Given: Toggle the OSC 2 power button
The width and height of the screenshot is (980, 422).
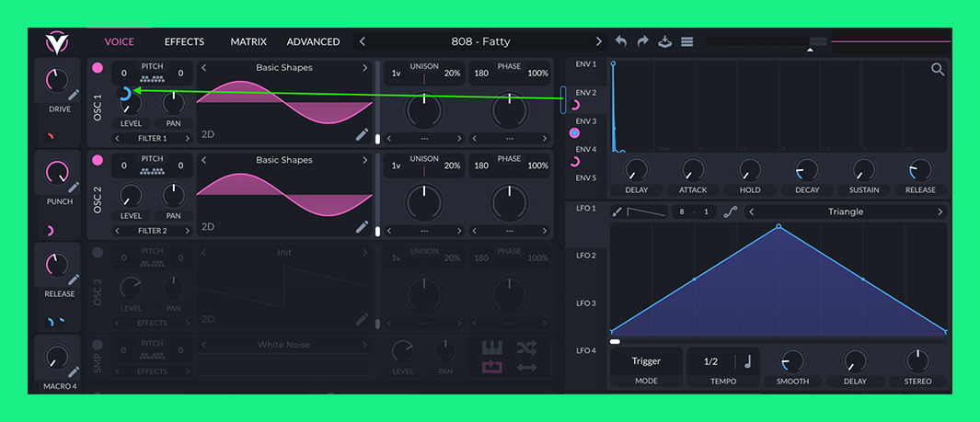Looking at the screenshot, I should pyautogui.click(x=98, y=160).
